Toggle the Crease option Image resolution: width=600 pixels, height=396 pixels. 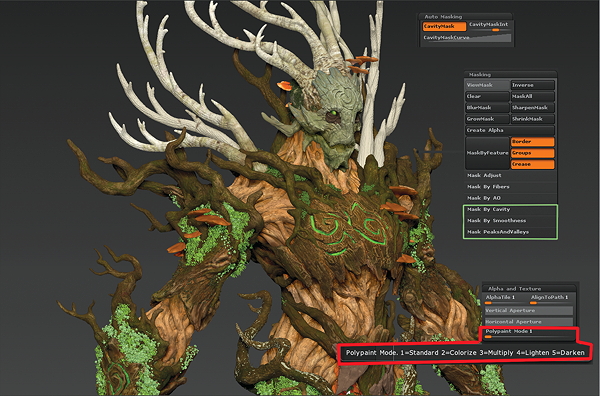point(533,164)
